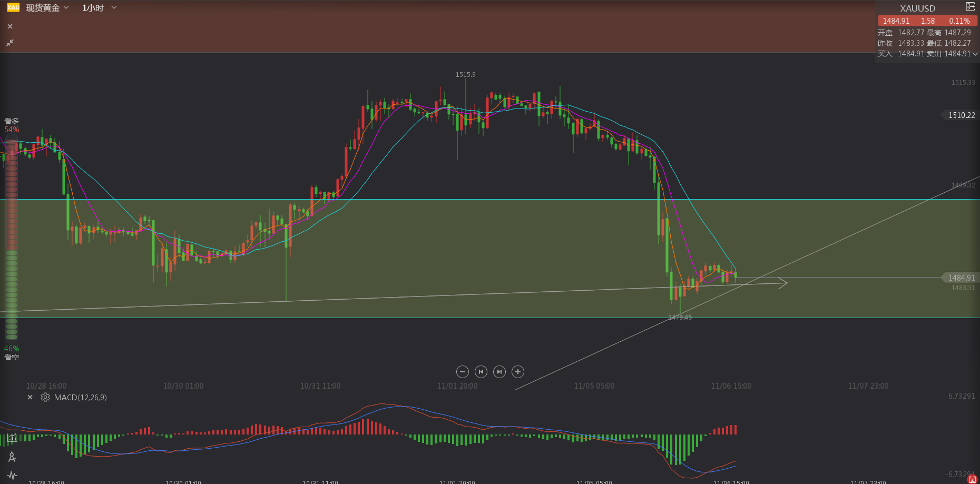Zoom in the chart with the plus button
The height and width of the screenshot is (484, 980).
[518, 372]
